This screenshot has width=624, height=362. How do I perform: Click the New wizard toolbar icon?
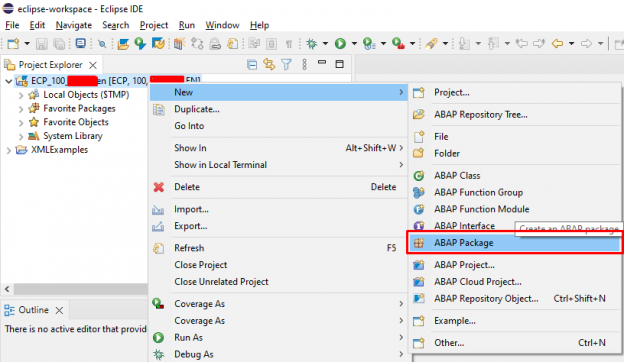[x=13, y=43]
